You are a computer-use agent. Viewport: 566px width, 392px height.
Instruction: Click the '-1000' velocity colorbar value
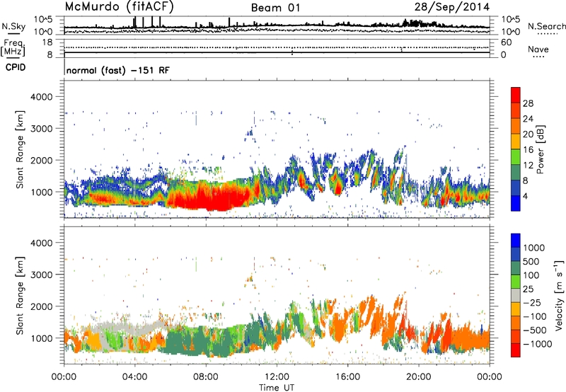click(x=537, y=344)
